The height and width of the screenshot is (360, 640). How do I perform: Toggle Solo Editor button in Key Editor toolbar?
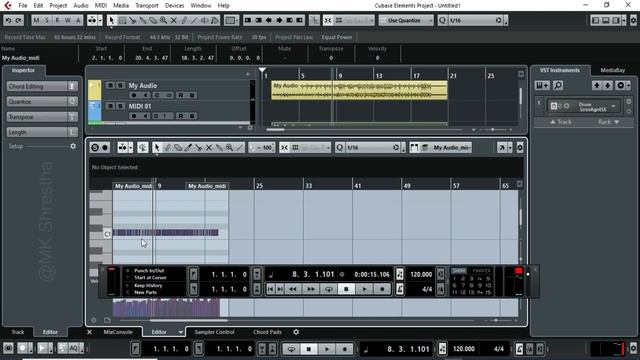95,147
